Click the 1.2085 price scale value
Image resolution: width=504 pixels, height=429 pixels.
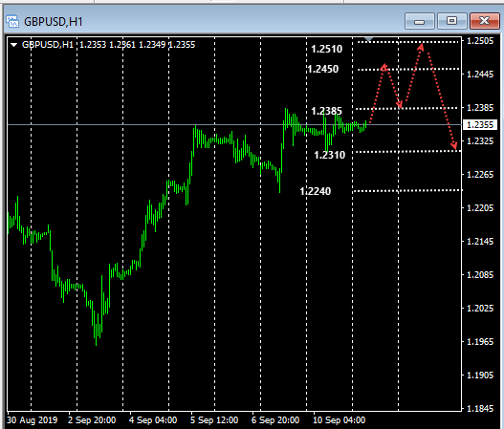[480, 275]
